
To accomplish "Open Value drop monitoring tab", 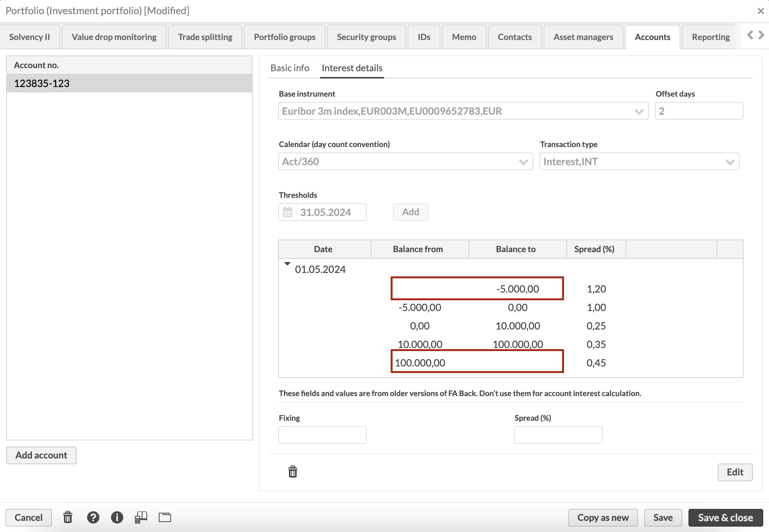I will click(114, 37).
